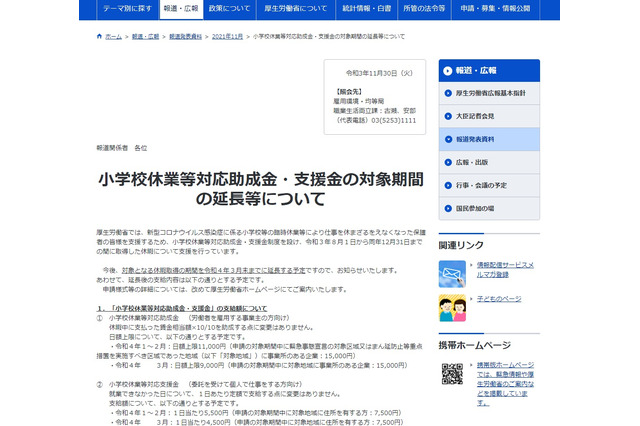Click arrow icon beside 広報・出版

[448, 162]
